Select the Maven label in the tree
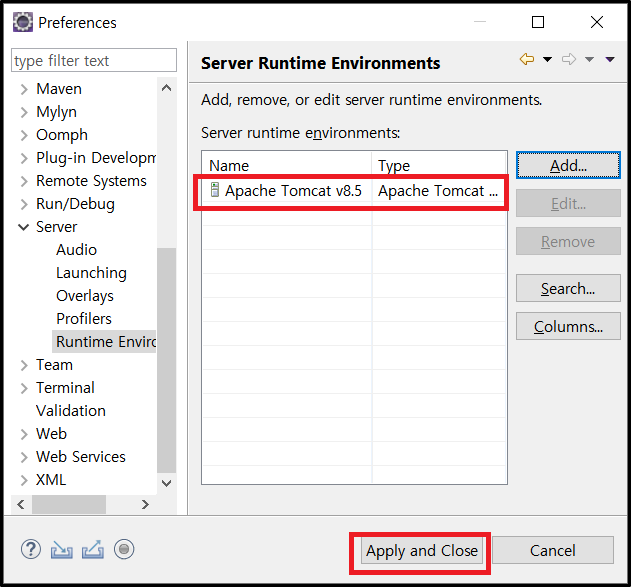 (x=59, y=89)
